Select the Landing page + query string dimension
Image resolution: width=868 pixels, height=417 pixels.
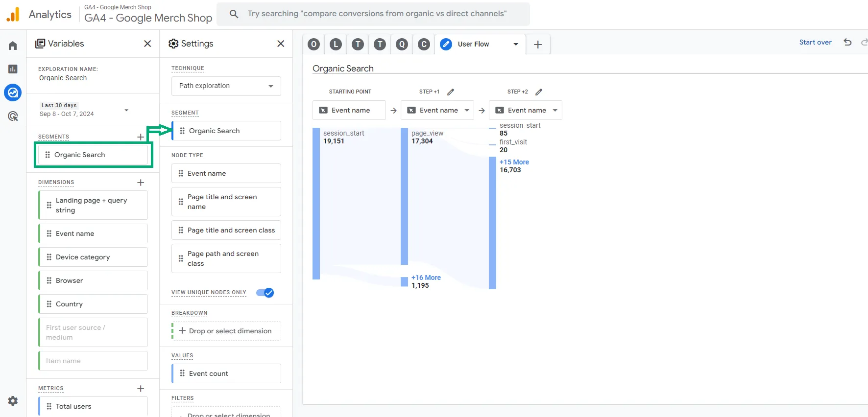click(93, 205)
